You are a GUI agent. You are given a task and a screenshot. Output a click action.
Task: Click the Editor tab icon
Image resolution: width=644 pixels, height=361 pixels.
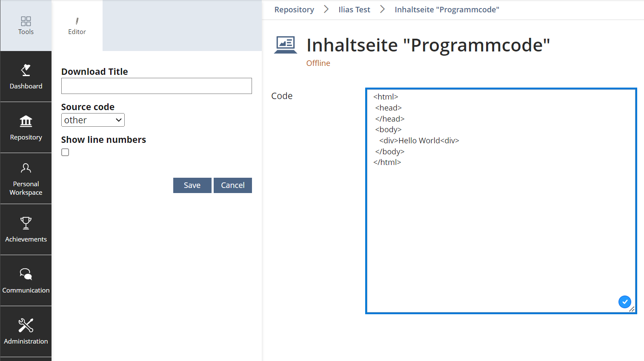pos(77,21)
